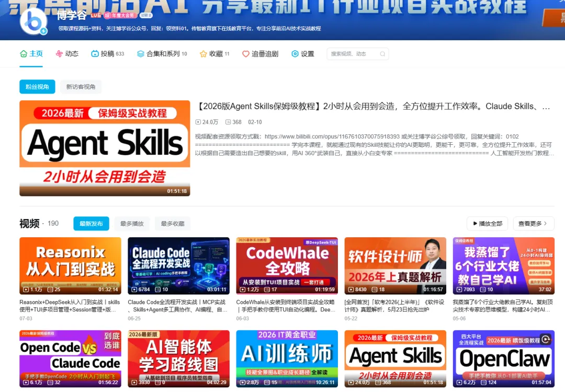
Task: Open the Reasonix 从入门到实战 thumbnail
Action: tap(70, 266)
